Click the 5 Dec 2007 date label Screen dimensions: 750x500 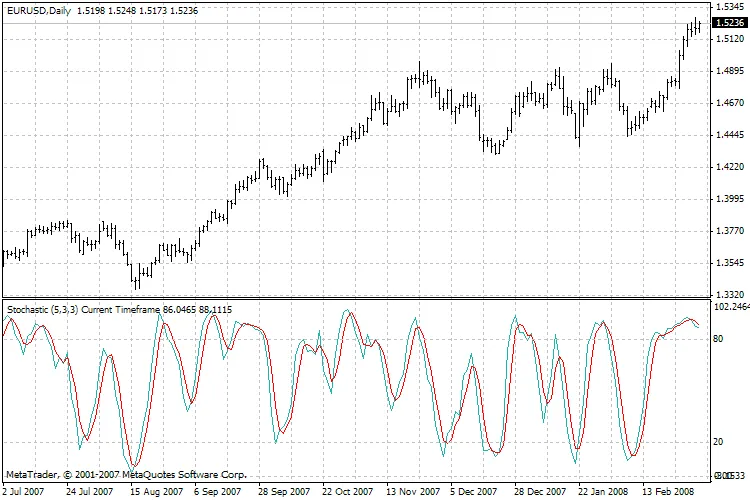tap(475, 492)
